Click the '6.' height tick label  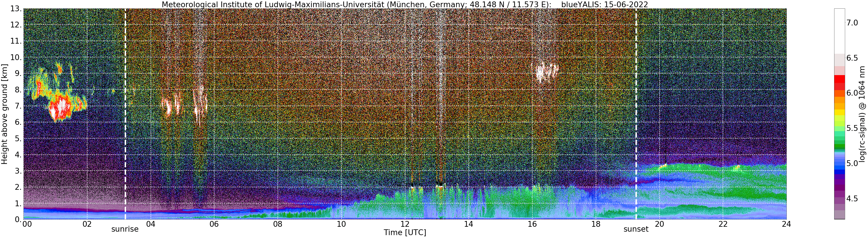tap(18, 122)
